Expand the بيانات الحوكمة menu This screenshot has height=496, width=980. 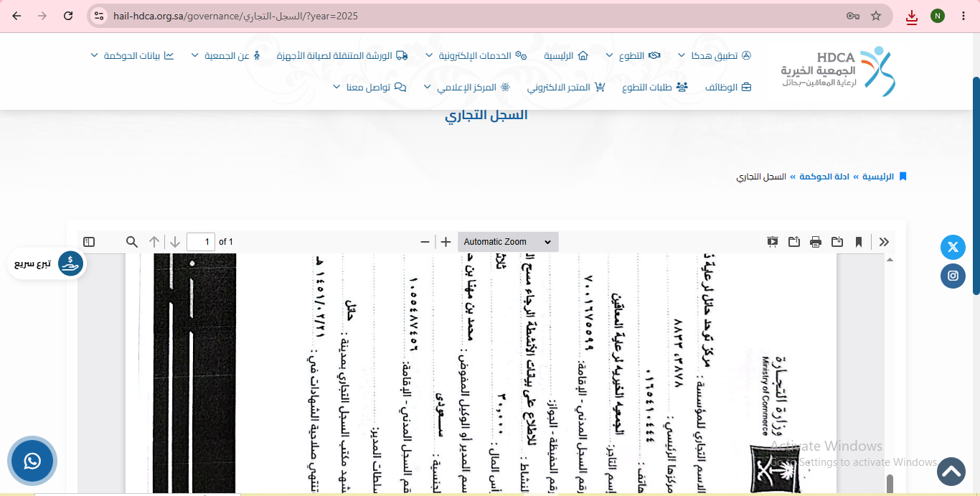(x=133, y=55)
